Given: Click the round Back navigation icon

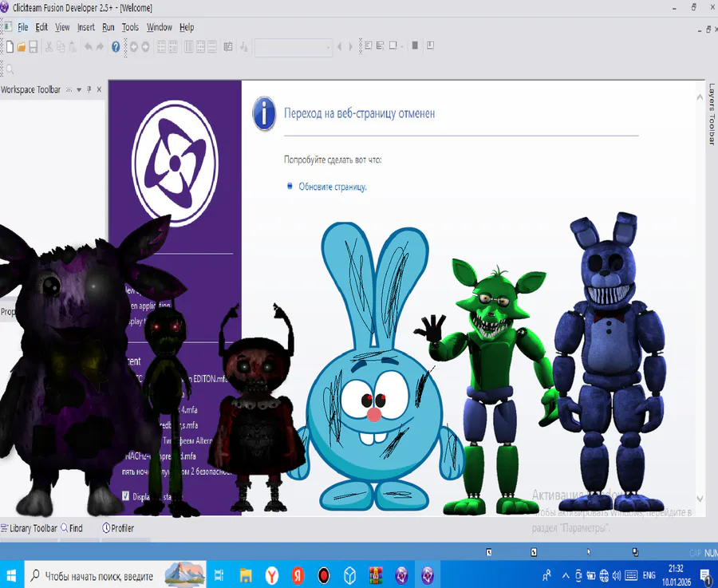Looking at the screenshot, I should 134,47.
